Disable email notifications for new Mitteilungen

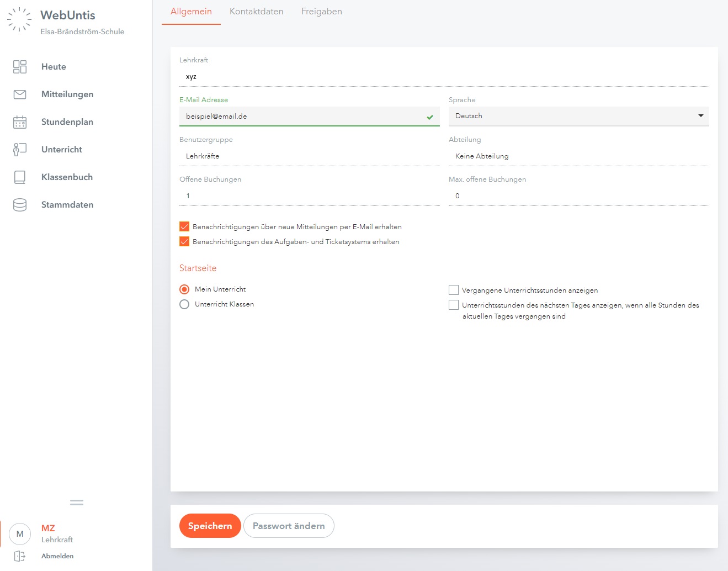(184, 226)
